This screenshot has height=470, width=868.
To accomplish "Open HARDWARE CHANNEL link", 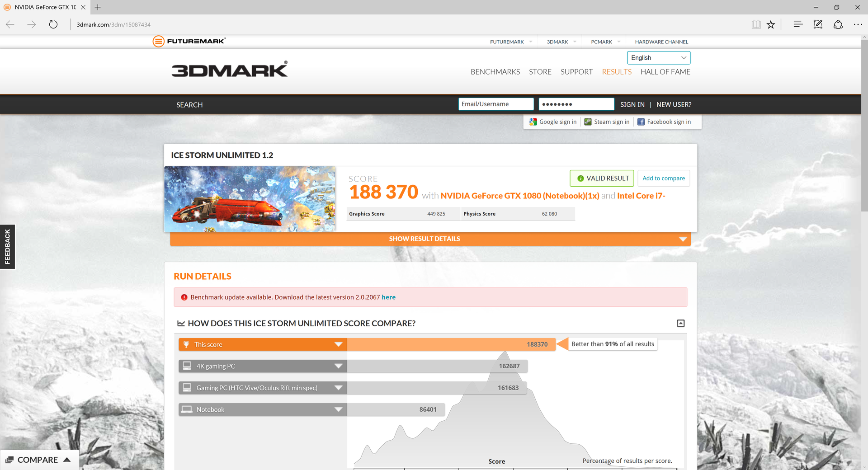I will (x=661, y=42).
